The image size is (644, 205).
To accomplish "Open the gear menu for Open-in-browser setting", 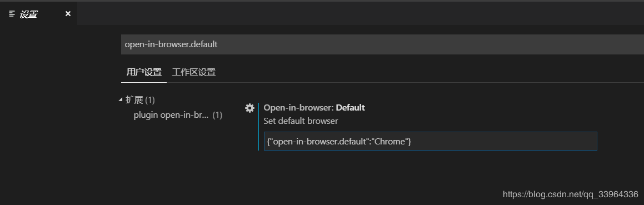I will pos(249,108).
